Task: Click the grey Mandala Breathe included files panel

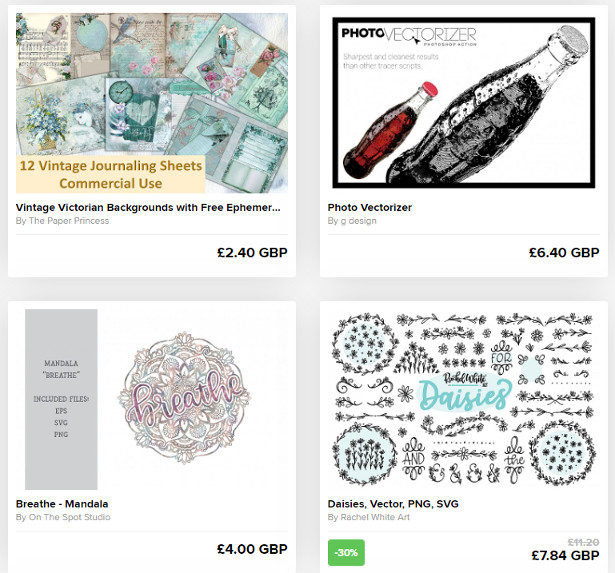Action: pos(61,399)
